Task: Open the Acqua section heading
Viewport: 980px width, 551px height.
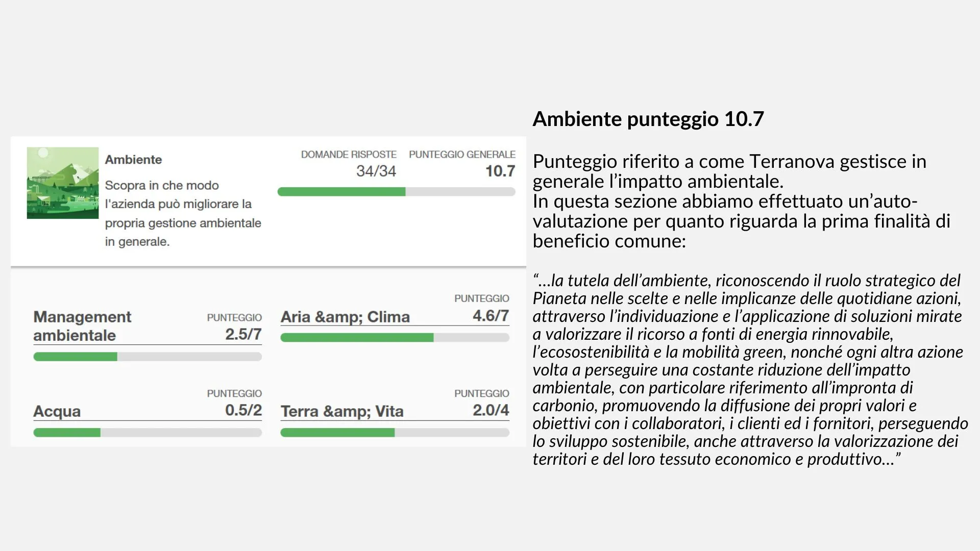Action: click(57, 411)
